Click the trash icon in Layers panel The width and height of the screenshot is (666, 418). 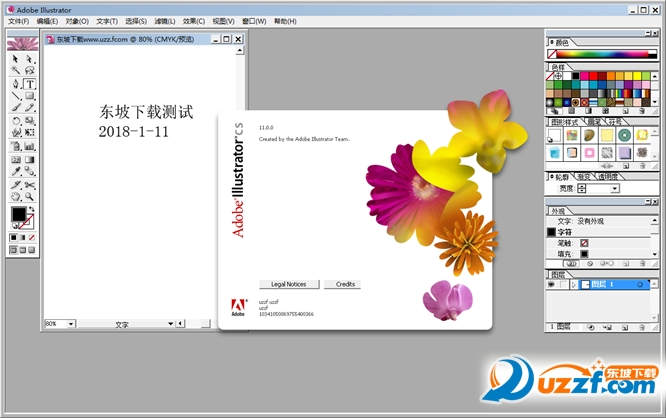[642, 327]
